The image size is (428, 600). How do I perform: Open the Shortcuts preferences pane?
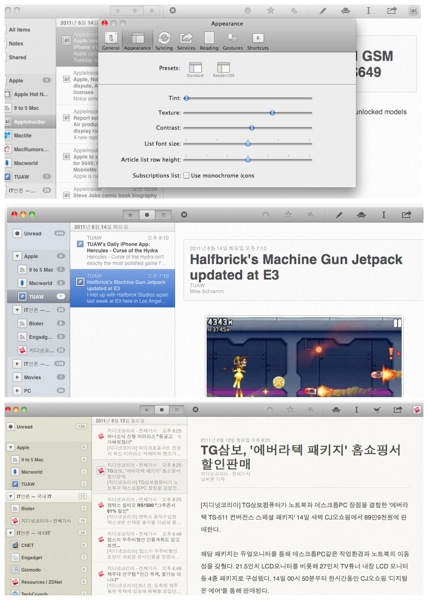258,41
